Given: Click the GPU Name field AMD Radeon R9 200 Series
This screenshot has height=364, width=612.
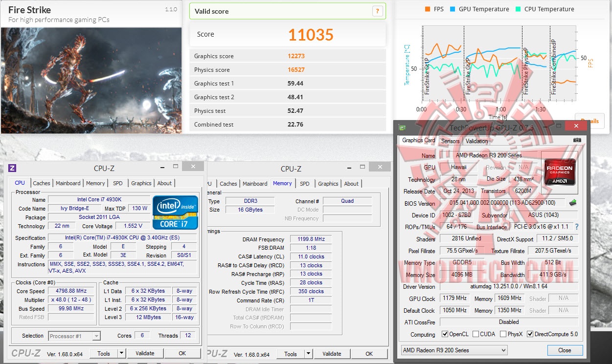Looking at the screenshot, I should [x=489, y=155].
